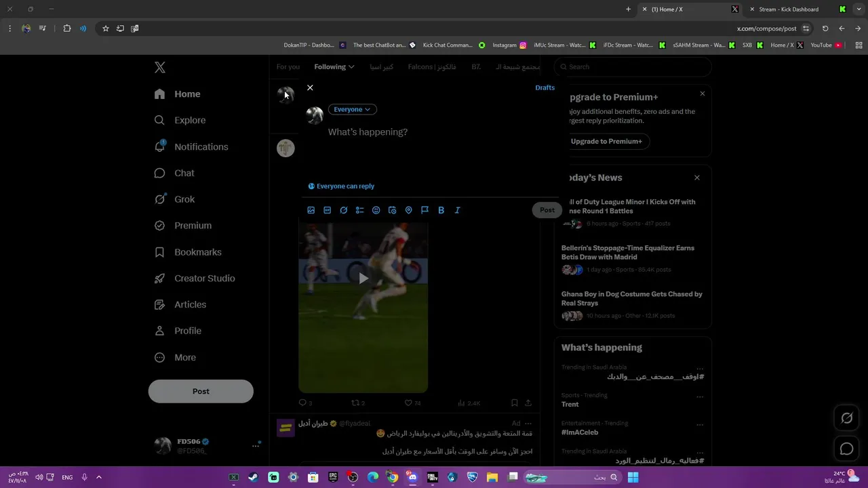Share the video post

click(x=528, y=403)
